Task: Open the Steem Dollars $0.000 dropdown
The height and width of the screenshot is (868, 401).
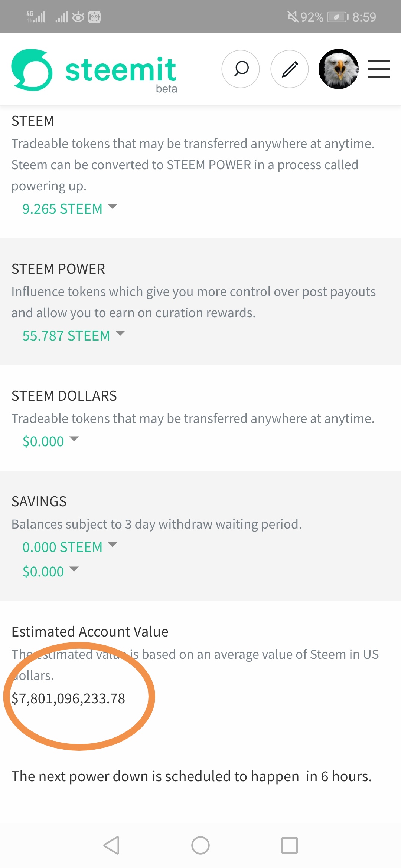Action: coord(50,441)
